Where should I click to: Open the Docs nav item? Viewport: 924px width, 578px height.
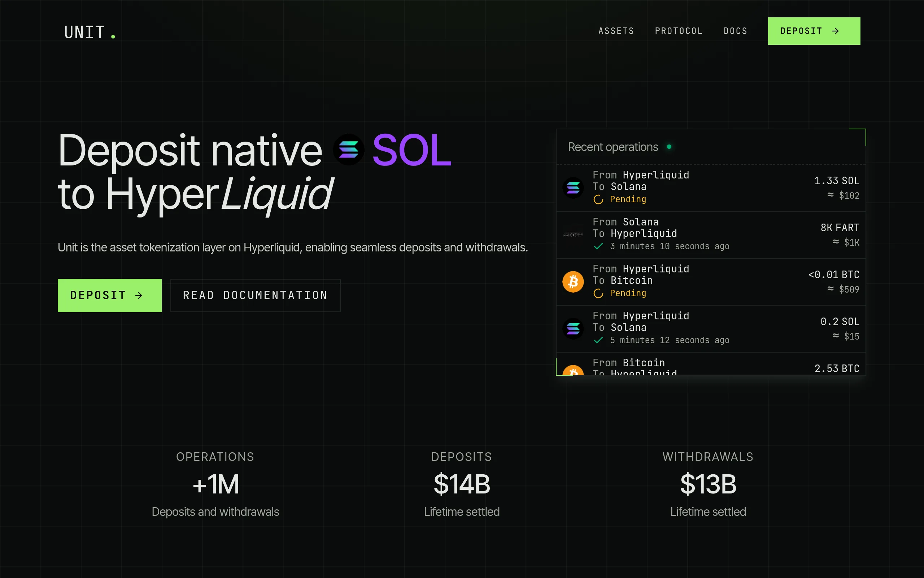735,31
